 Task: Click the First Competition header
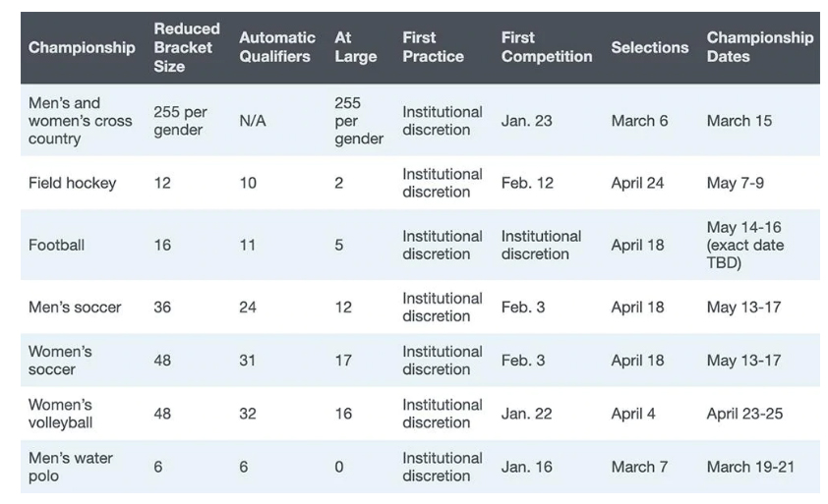[547, 47]
